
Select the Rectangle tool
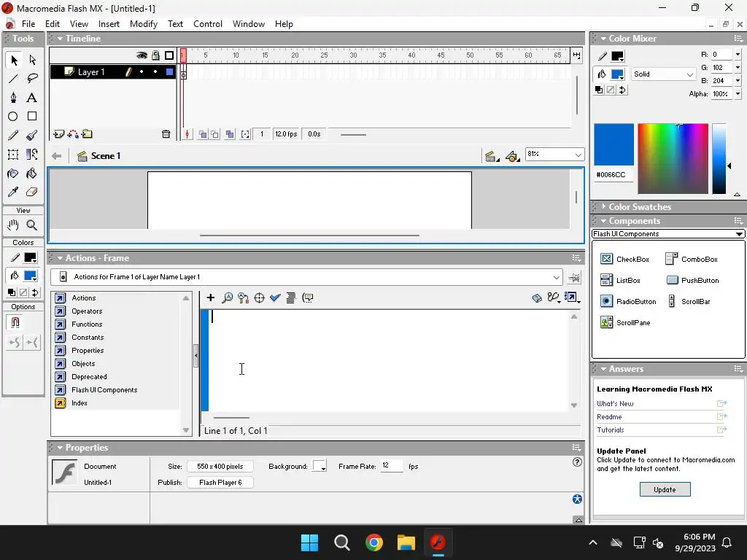(x=32, y=116)
